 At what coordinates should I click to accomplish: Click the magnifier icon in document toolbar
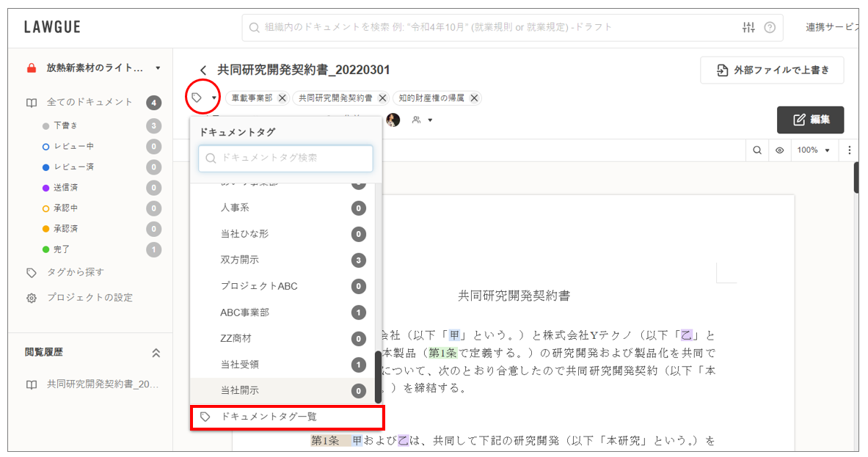756,150
